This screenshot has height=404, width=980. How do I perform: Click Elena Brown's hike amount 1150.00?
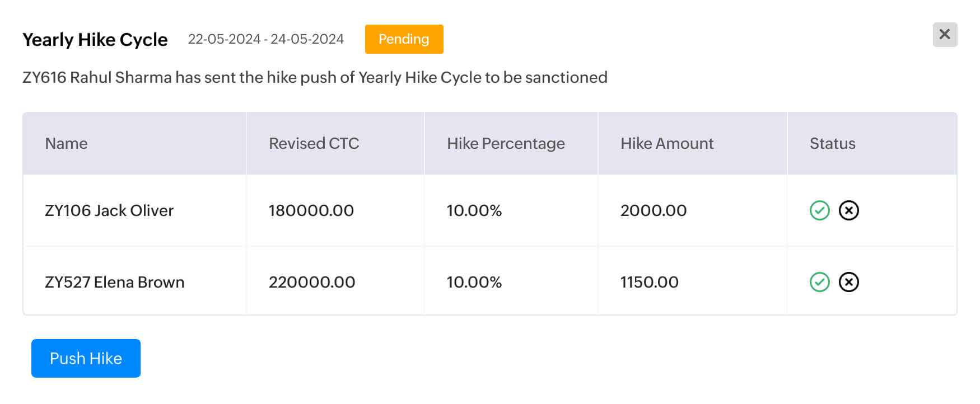[x=649, y=282]
